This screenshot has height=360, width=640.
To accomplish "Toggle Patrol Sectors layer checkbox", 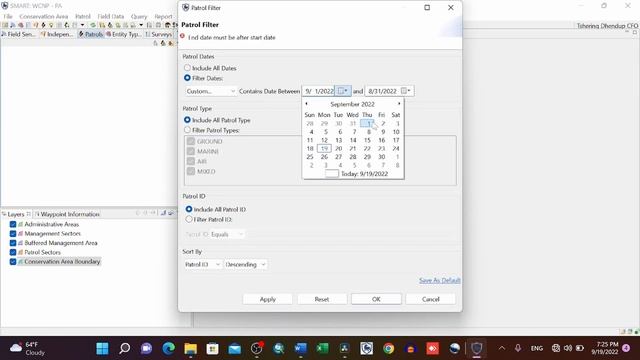I will (x=13, y=252).
